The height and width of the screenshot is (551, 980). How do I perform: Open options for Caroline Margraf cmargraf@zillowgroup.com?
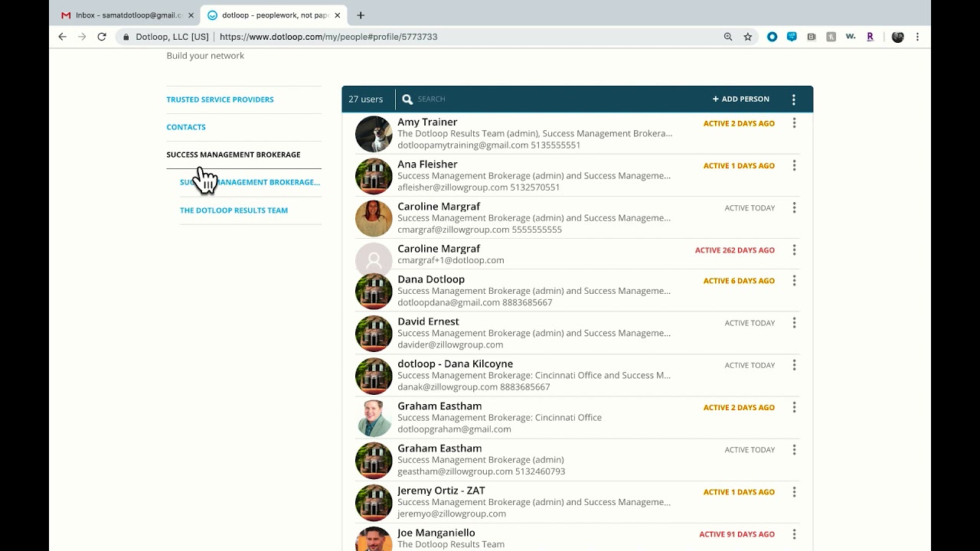(794, 207)
